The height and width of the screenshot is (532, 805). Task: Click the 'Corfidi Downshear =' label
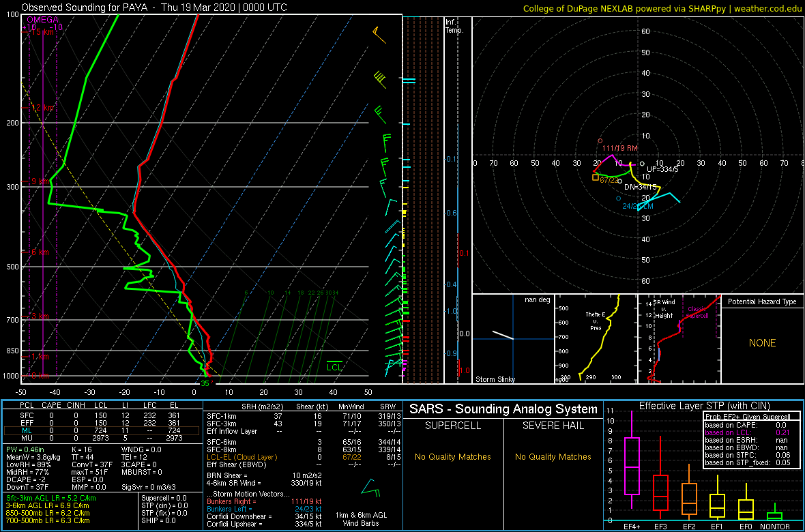coord(239,516)
